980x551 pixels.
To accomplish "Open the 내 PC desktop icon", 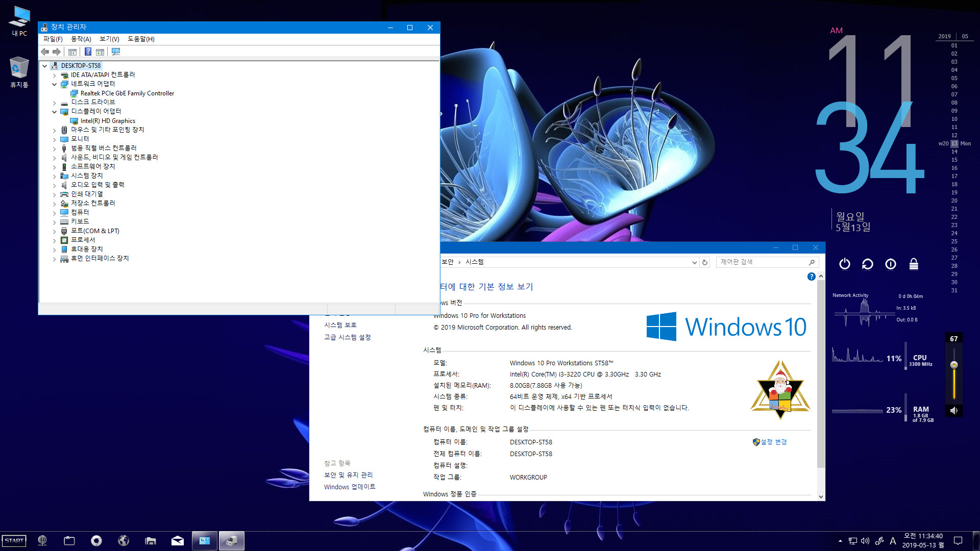I will [19, 21].
